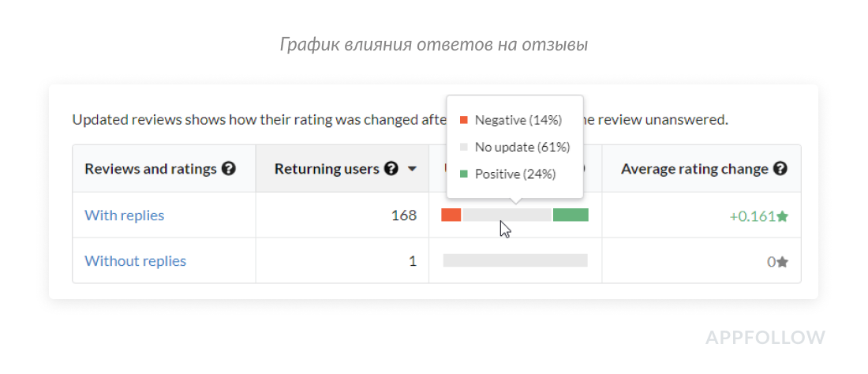This screenshot has height=374, width=868.
Task: Open the Without replies link
Action: click(x=136, y=261)
